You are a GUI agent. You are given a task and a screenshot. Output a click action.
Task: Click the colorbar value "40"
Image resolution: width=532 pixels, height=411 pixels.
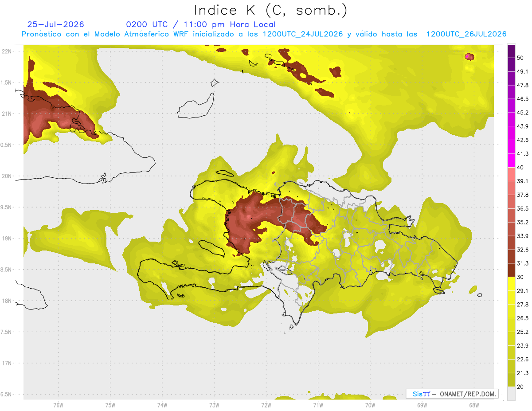(x=521, y=167)
